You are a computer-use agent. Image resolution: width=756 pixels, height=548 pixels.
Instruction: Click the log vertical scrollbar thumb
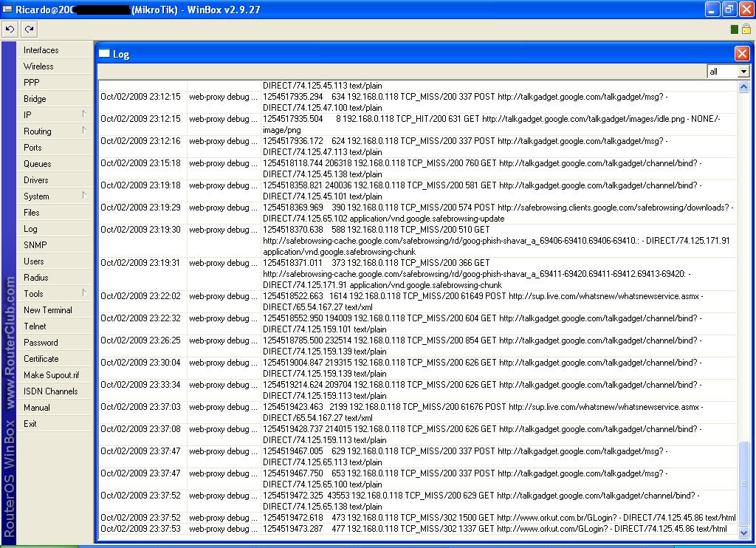coord(743,484)
